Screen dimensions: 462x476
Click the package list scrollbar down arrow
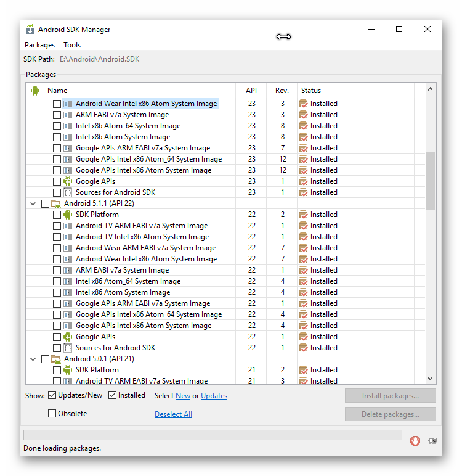(430, 378)
